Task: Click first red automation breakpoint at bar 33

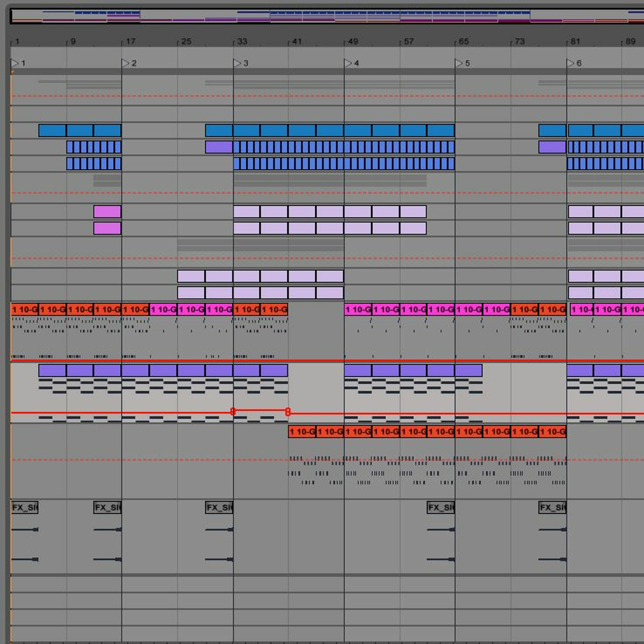Action: tap(233, 412)
